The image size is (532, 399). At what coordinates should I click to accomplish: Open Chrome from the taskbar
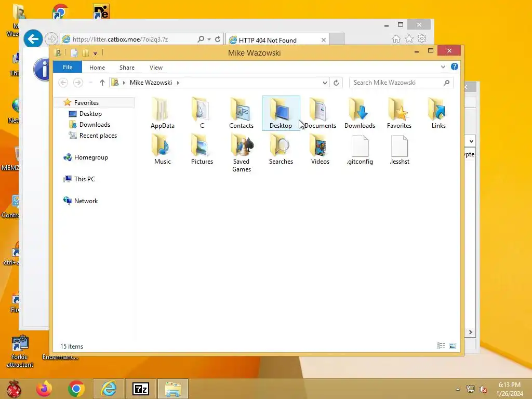pyautogui.click(x=76, y=389)
